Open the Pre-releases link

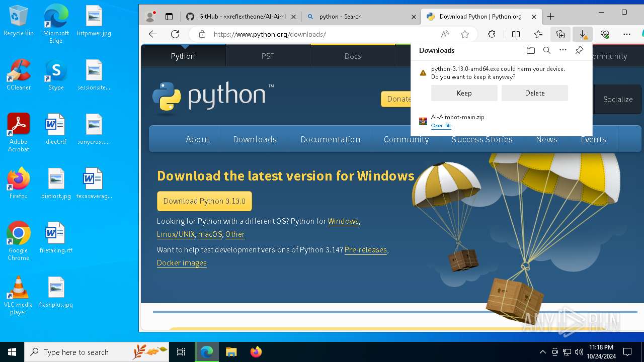tap(366, 250)
